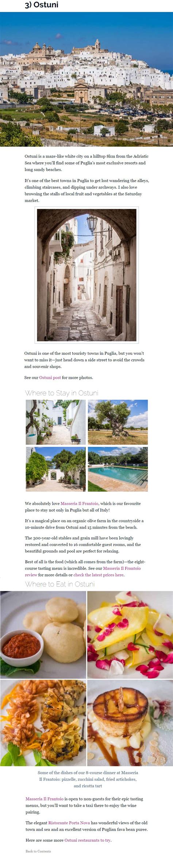Open the masseria entrance garden photo
The image size is (173, 868).
(x=56, y=469)
